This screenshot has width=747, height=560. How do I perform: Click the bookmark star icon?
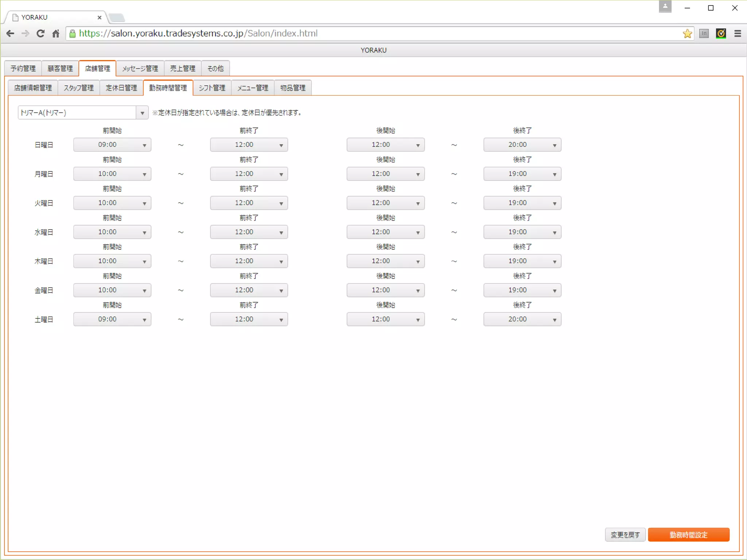[x=687, y=34]
